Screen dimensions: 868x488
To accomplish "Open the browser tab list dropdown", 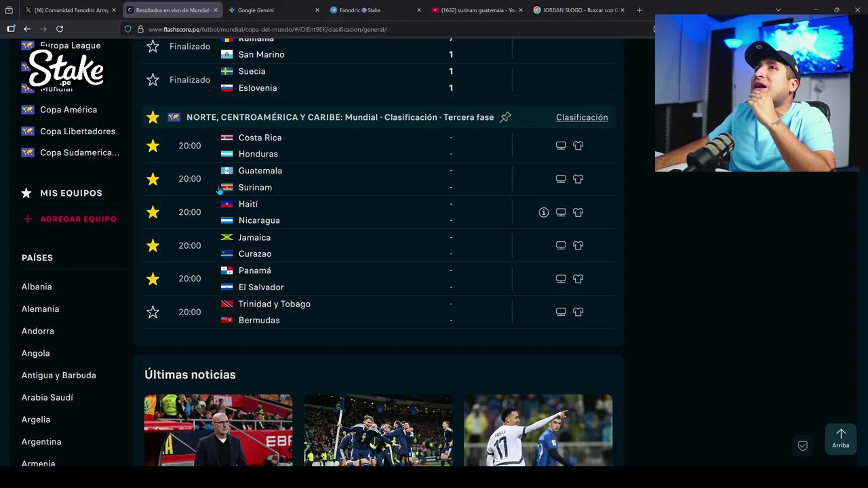I will point(778,10).
